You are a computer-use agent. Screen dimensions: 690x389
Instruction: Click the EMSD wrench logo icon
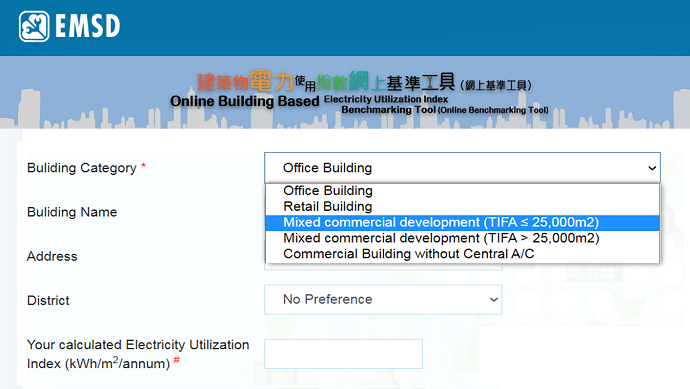[34, 26]
